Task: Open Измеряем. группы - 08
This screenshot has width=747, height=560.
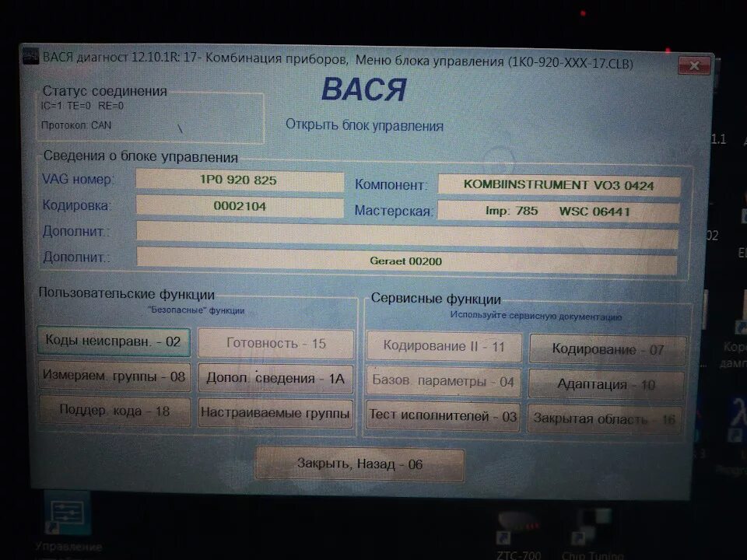Action: pos(114,376)
